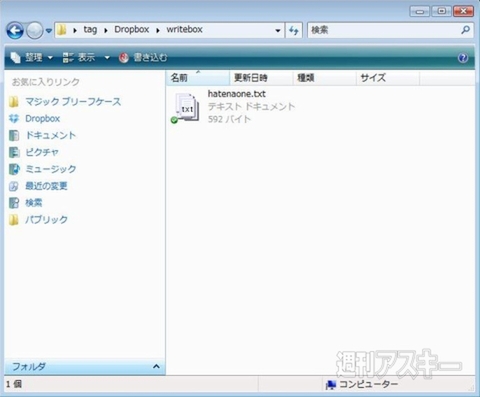The height and width of the screenshot is (397, 480).
Task: Sort by the 種類 column header
Action: coord(324,78)
